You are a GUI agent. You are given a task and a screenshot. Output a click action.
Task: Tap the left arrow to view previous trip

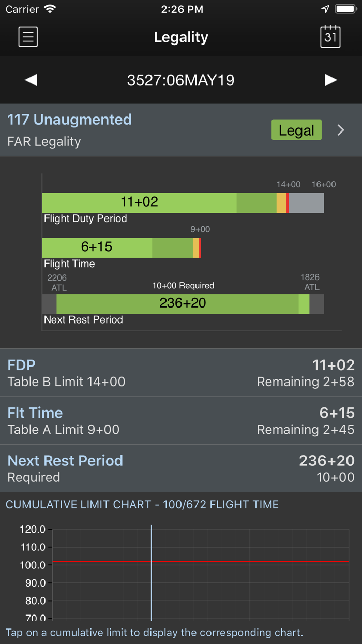31,80
